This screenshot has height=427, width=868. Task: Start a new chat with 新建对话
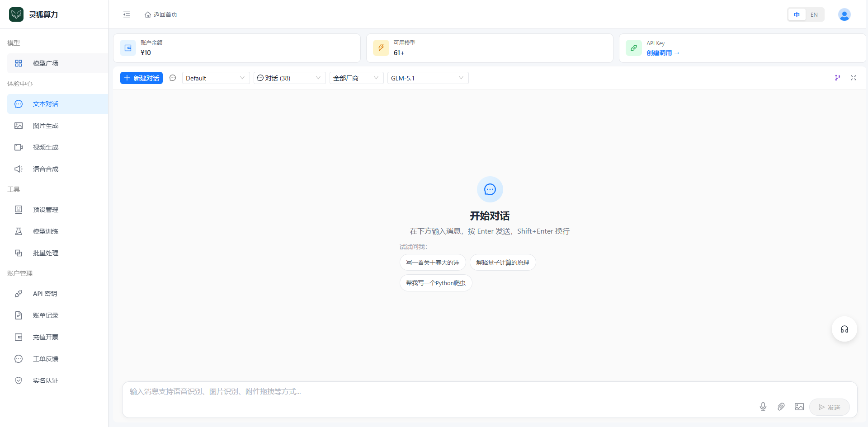click(x=142, y=78)
